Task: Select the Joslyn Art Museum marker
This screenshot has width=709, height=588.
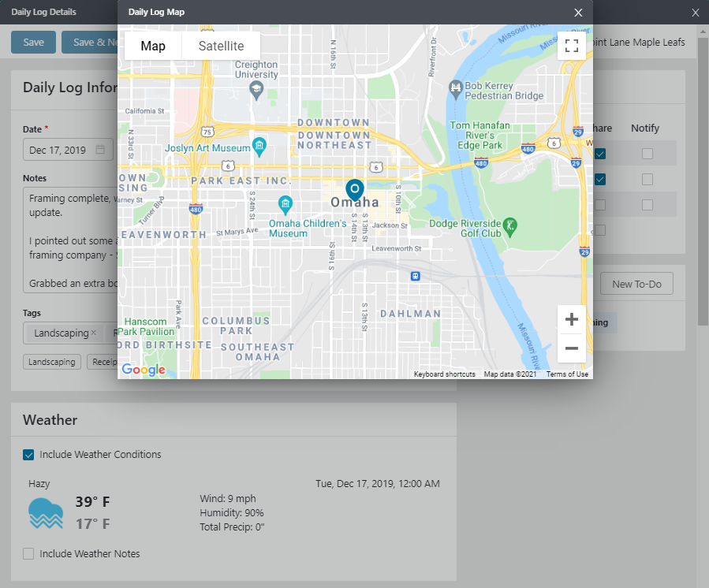Action: click(259, 146)
